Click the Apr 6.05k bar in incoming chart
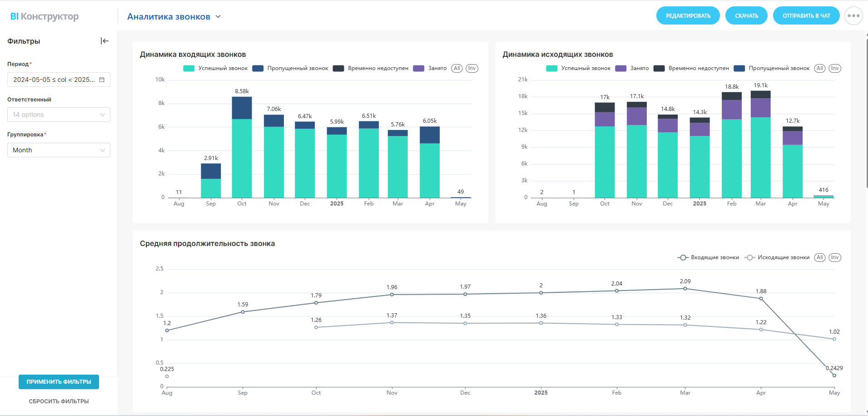Screen dimensions: 868x416 click(x=430, y=162)
